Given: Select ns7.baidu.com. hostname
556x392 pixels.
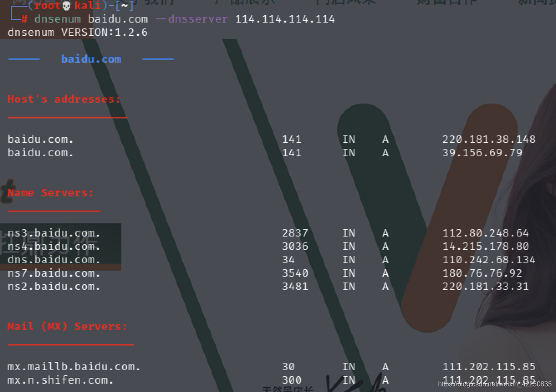Looking at the screenshot, I should pyautogui.click(x=54, y=273).
